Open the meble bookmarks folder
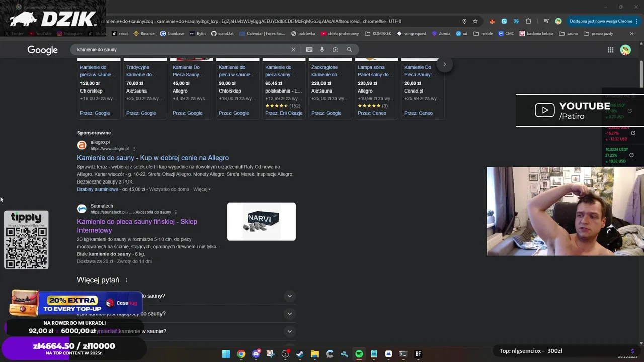This screenshot has width=644, height=362. tap(483, 34)
